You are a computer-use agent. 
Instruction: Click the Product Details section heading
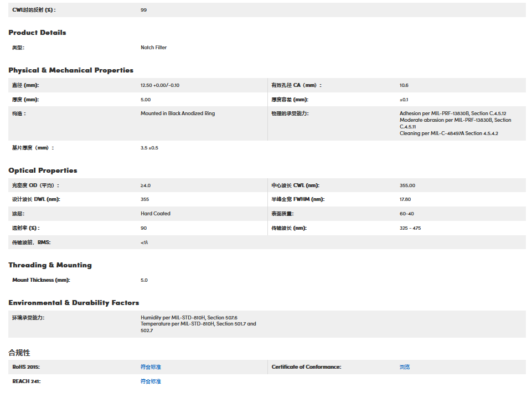(37, 33)
